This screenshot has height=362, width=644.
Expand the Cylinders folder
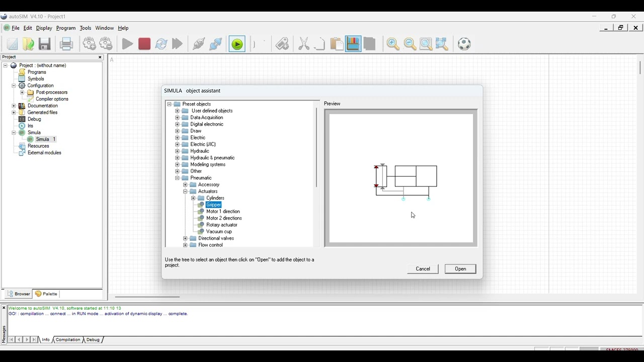(193, 198)
